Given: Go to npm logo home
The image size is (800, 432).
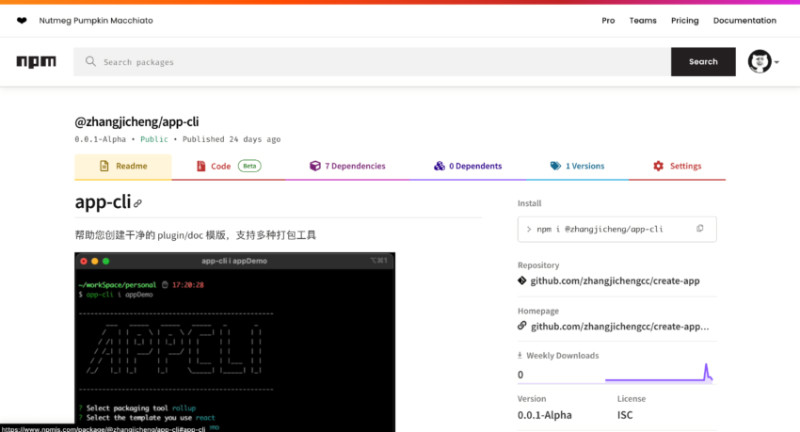Looking at the screenshot, I should [x=36, y=62].
